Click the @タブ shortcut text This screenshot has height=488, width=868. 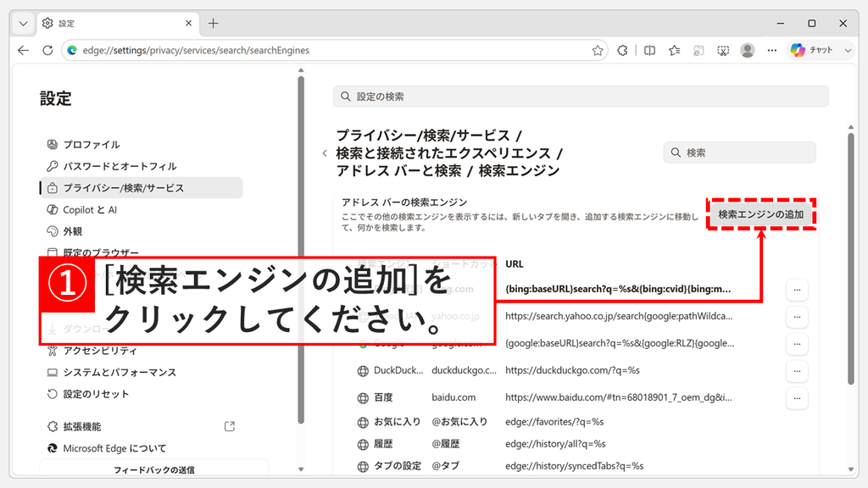pos(446,466)
